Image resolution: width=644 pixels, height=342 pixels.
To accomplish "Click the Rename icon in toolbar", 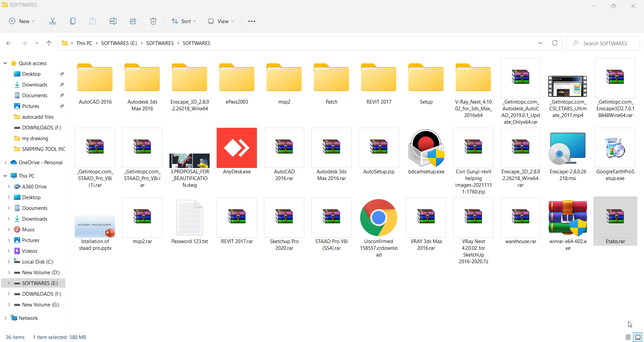I will [x=113, y=21].
